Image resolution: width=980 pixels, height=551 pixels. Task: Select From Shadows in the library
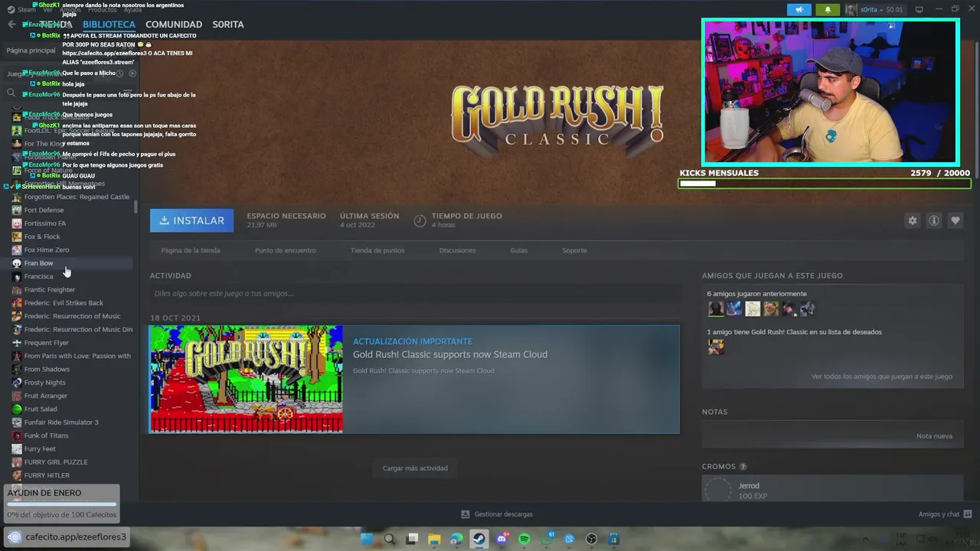47,369
